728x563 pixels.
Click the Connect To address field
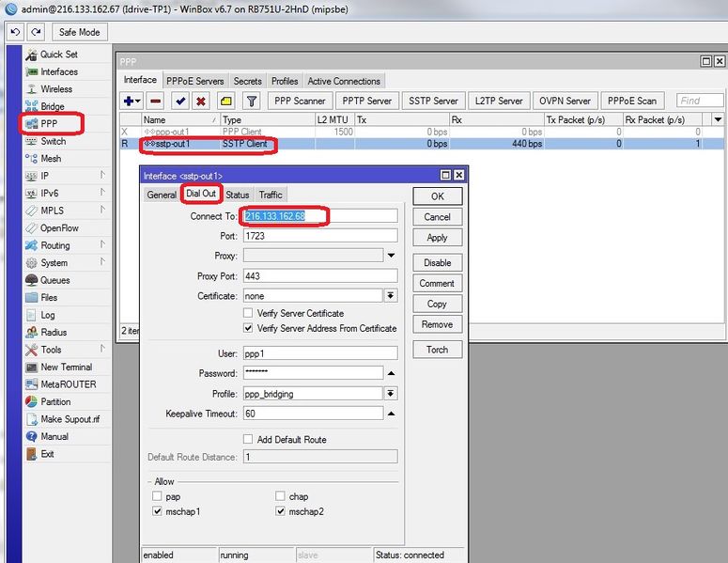[319, 216]
